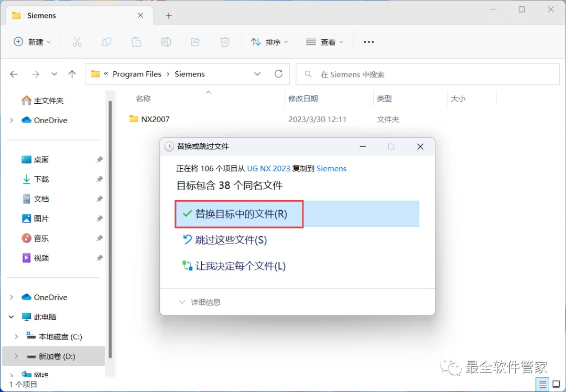Open recent locations dropdown arrow

coord(54,74)
